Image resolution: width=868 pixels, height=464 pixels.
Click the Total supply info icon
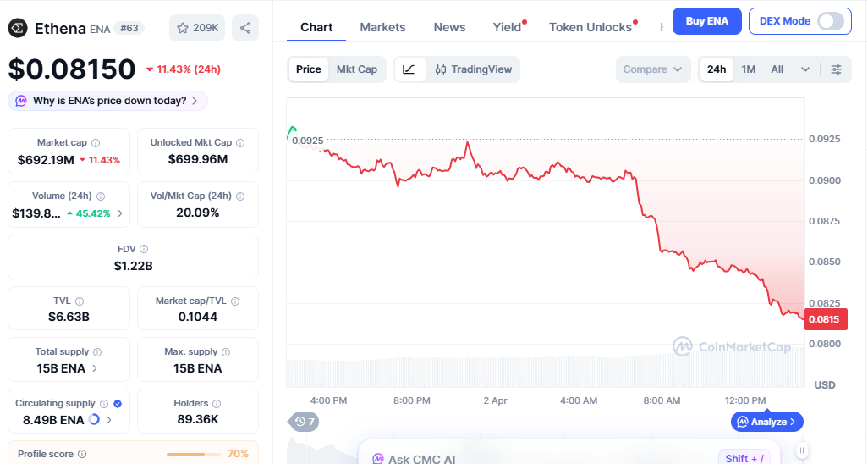(x=97, y=352)
